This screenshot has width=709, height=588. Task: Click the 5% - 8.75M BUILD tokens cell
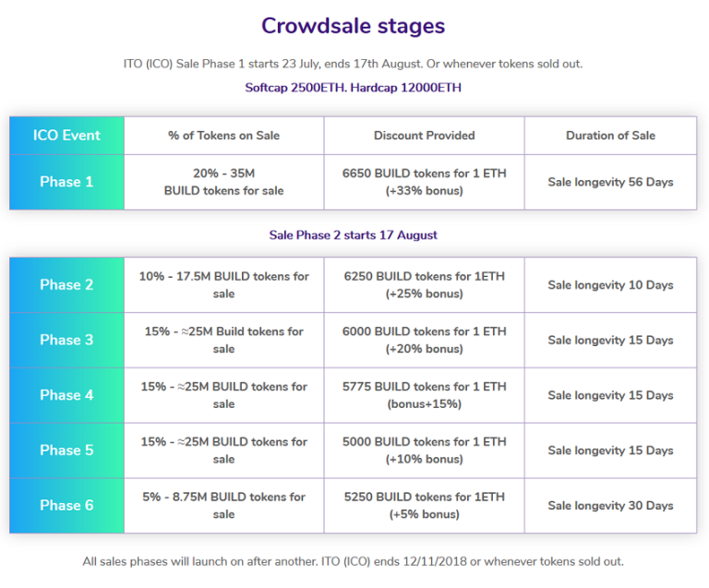pos(223,505)
